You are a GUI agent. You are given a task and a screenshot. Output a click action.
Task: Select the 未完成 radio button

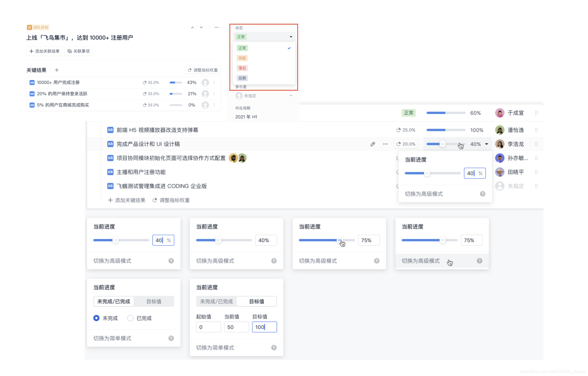click(x=96, y=318)
